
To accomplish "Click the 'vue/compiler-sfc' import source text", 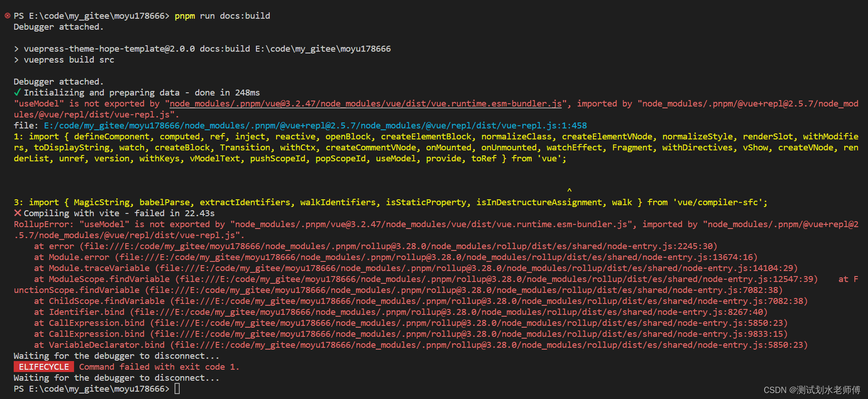I will click(718, 202).
